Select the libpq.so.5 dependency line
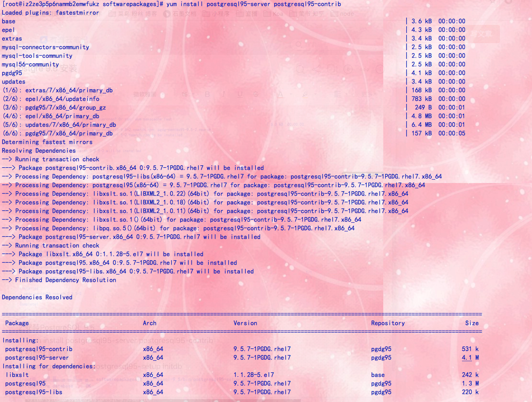The image size is (532, 402). [x=178, y=229]
